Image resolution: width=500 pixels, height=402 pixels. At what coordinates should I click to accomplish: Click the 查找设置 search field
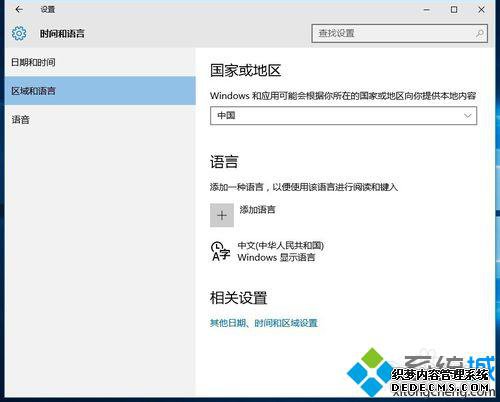[x=399, y=33]
